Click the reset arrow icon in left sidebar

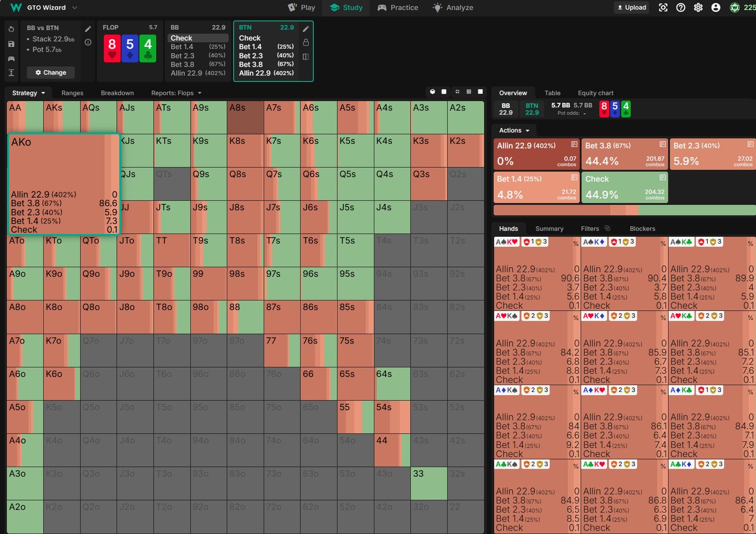pyautogui.click(x=11, y=29)
